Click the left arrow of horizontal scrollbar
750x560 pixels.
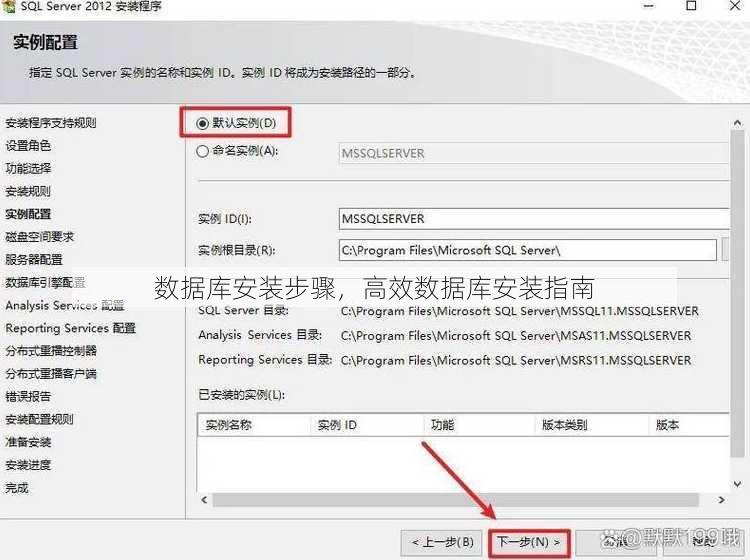click(204, 500)
